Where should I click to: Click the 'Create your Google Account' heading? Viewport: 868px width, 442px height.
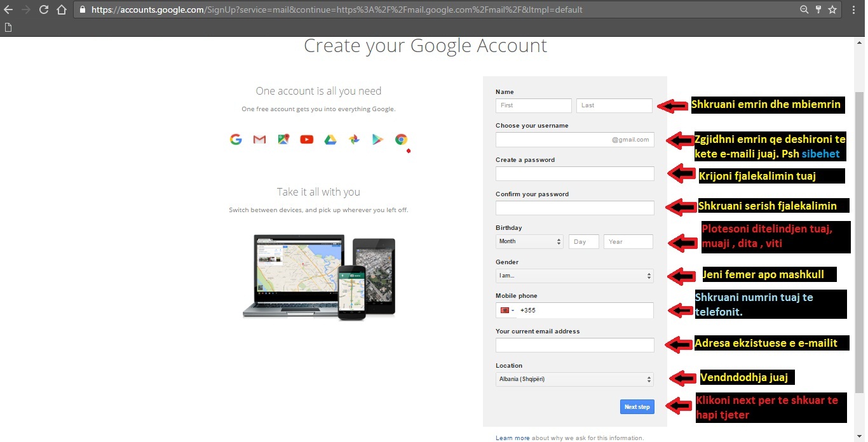tap(425, 46)
